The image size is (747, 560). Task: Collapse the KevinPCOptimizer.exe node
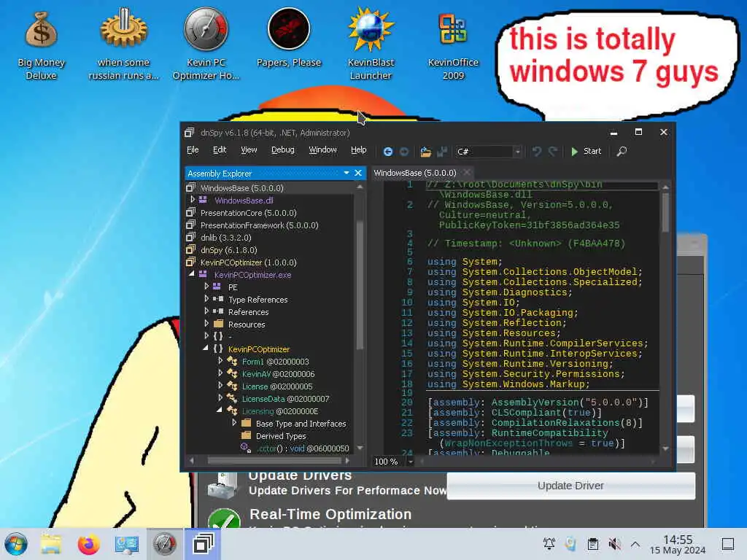pyautogui.click(x=192, y=274)
